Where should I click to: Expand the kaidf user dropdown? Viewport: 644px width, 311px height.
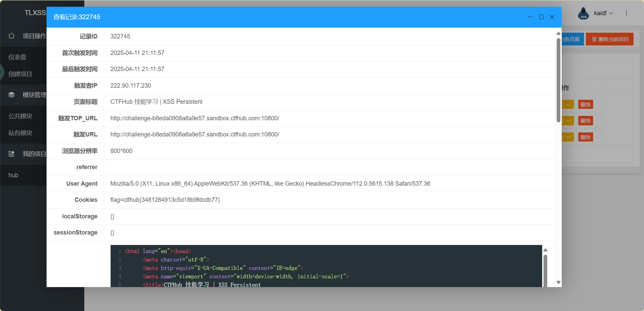pos(603,13)
